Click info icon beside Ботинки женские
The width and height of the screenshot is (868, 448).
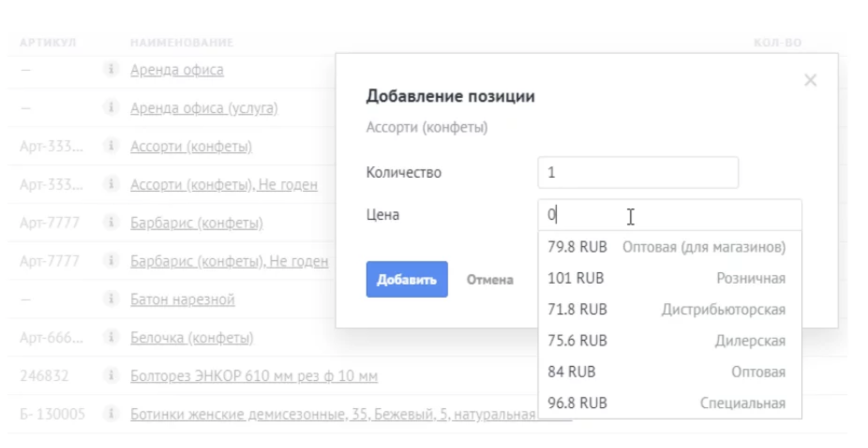tap(111, 413)
